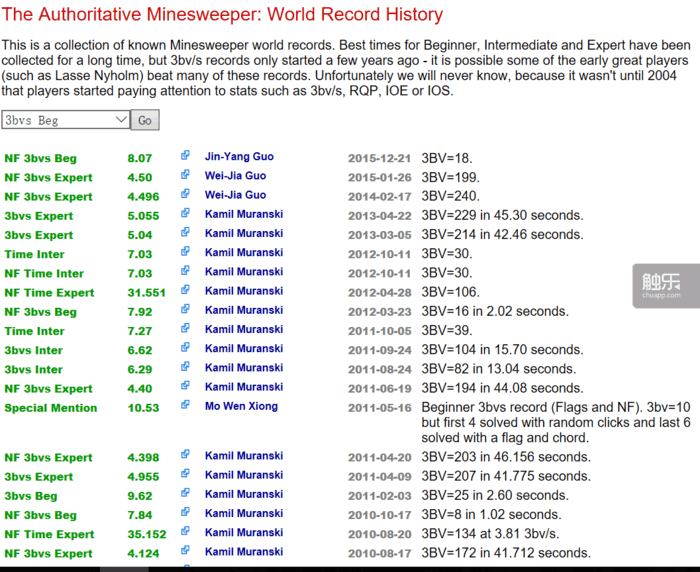Open the link icon beside score 4.124
The width and height of the screenshot is (700, 572).
(x=185, y=552)
